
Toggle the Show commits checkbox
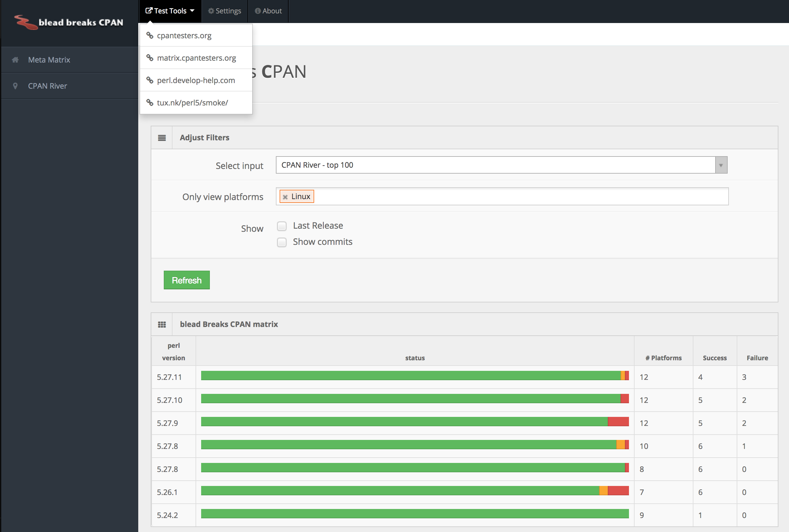click(x=282, y=242)
